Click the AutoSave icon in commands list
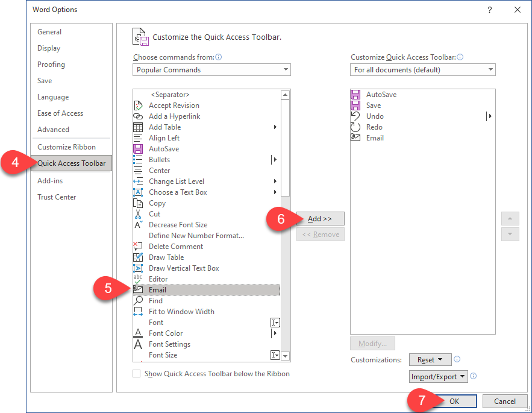This screenshot has width=532, height=413. [138, 149]
